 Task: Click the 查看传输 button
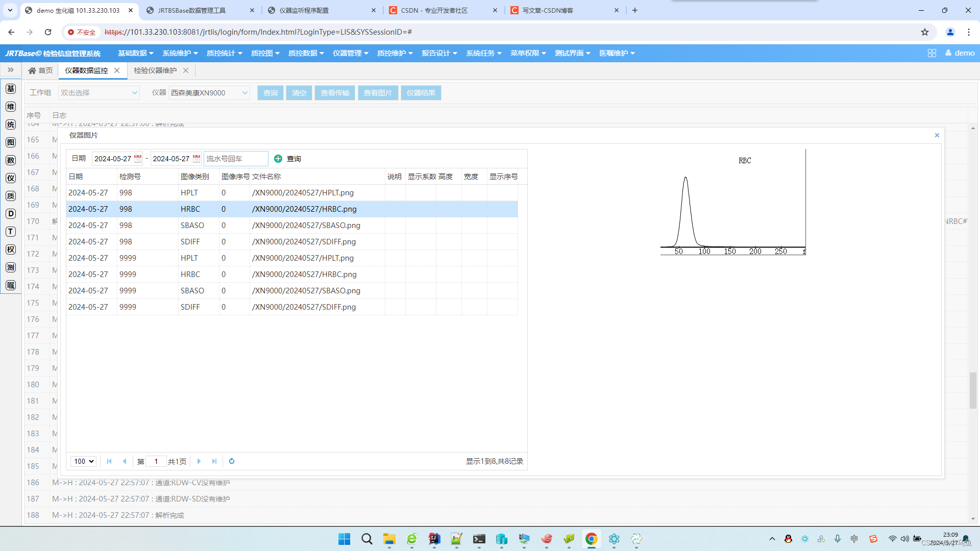335,93
